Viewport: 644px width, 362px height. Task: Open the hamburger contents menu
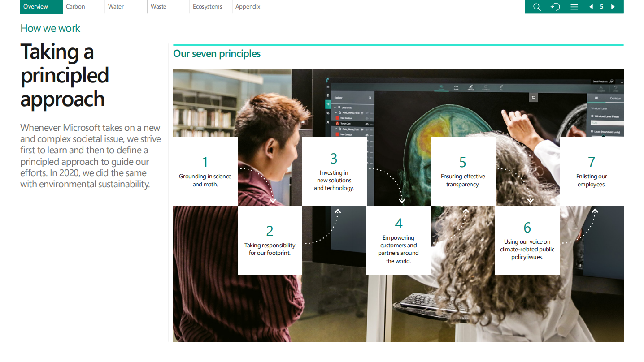pos(574,7)
